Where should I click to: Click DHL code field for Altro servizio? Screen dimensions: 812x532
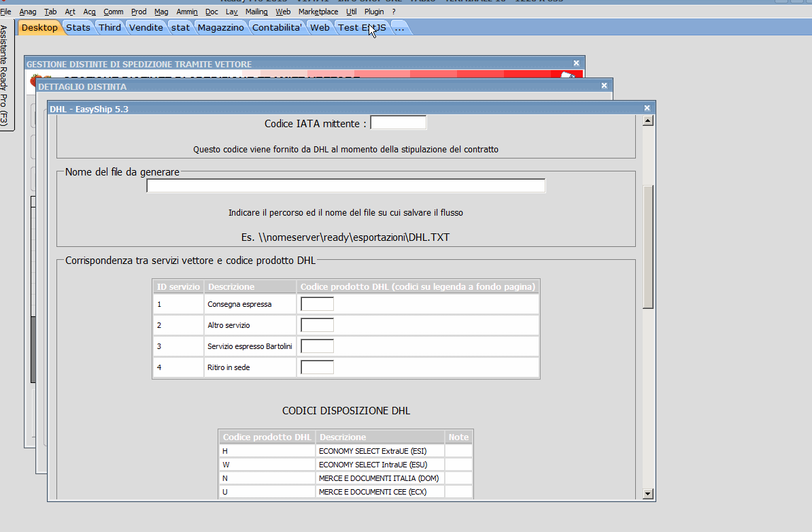317,325
